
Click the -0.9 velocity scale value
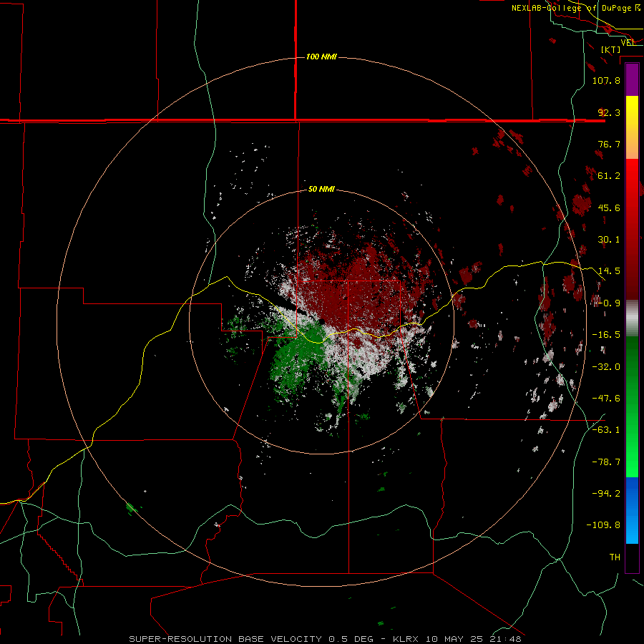pos(609,303)
